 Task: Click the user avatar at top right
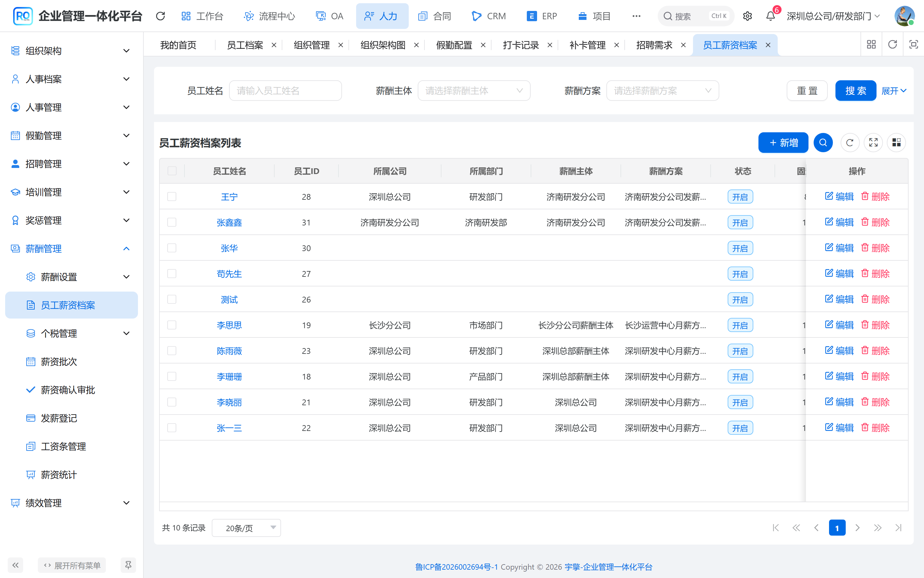pyautogui.click(x=904, y=16)
